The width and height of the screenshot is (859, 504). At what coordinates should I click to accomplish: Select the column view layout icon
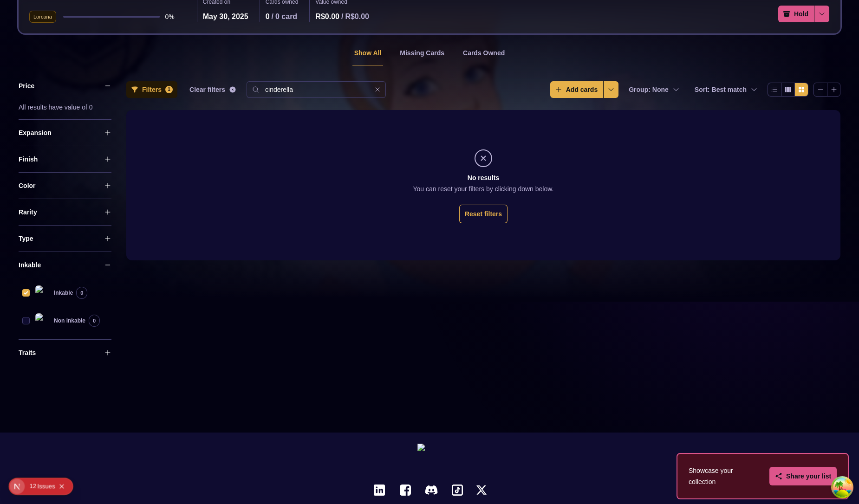pyautogui.click(x=788, y=90)
